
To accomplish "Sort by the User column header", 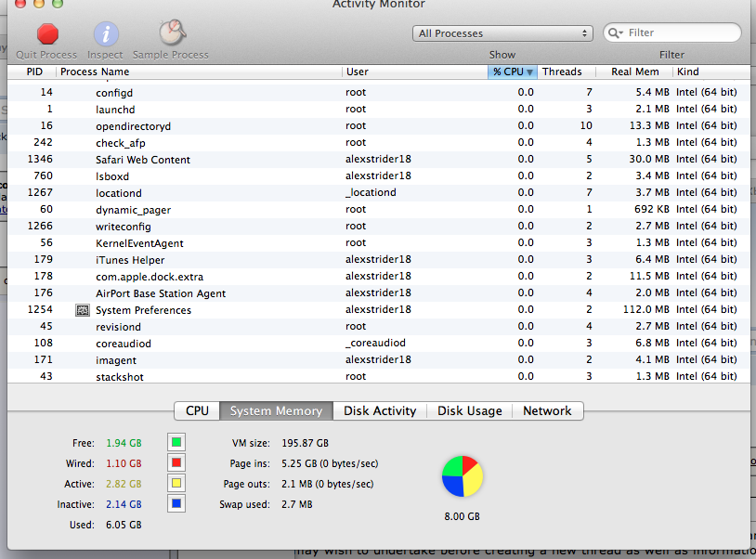I will pyautogui.click(x=415, y=71).
